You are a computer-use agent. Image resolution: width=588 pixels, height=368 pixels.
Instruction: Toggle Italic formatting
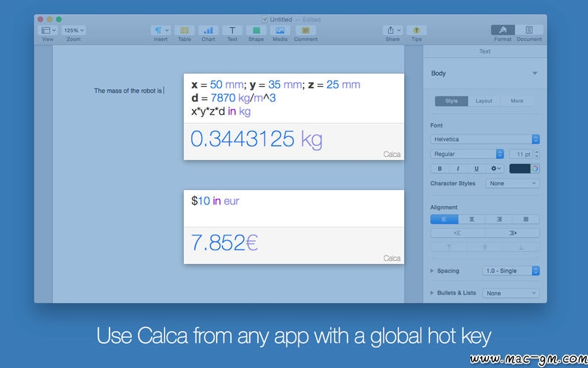(458, 169)
